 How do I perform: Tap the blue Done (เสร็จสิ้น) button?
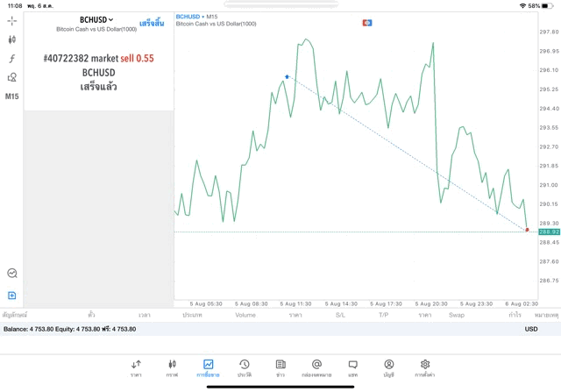[151, 24]
